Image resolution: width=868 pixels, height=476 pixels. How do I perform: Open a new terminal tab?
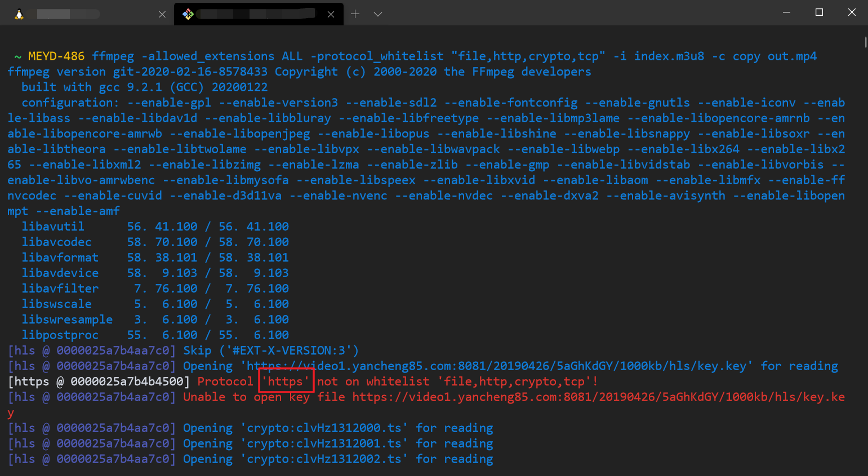click(355, 14)
